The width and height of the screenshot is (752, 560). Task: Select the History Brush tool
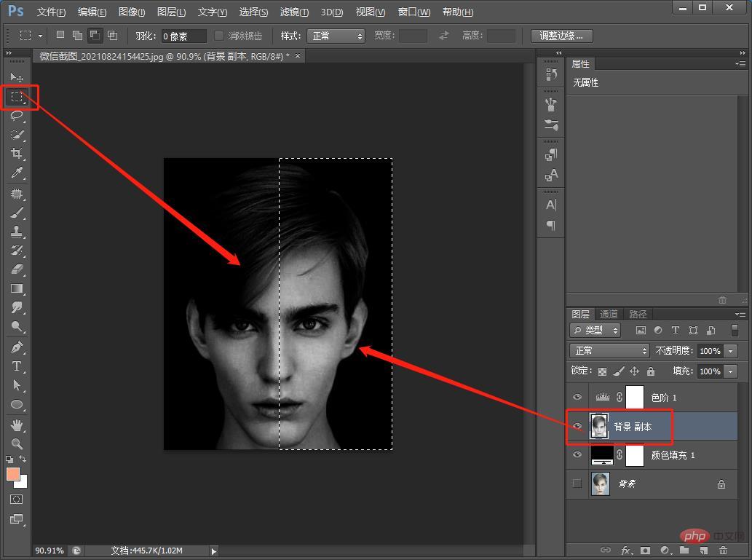pyautogui.click(x=17, y=251)
